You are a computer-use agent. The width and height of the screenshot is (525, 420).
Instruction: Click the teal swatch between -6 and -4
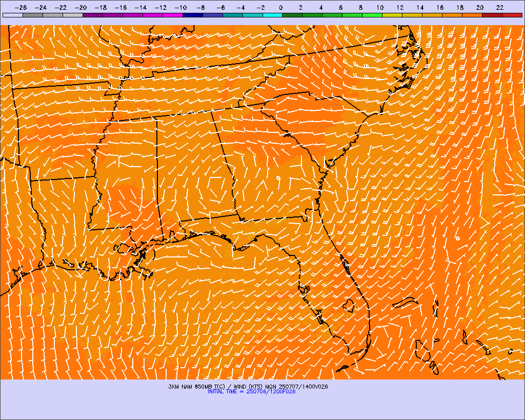[x=233, y=15]
